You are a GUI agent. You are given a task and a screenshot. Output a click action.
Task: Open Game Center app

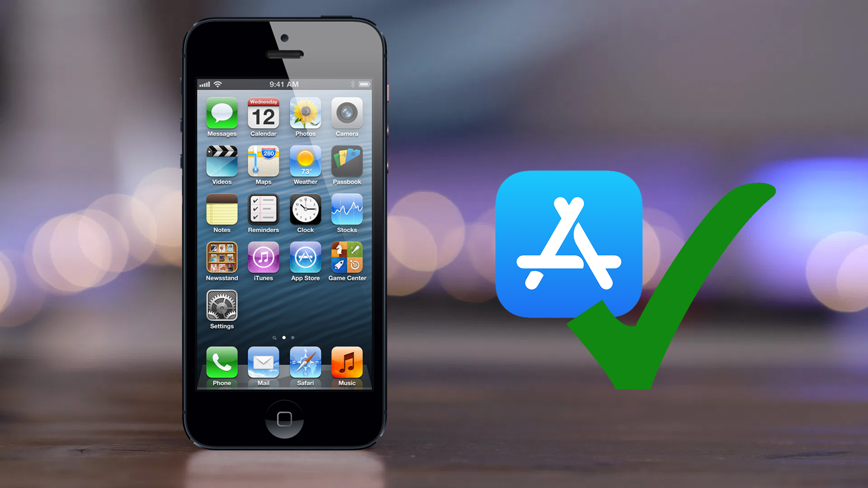[x=348, y=263]
